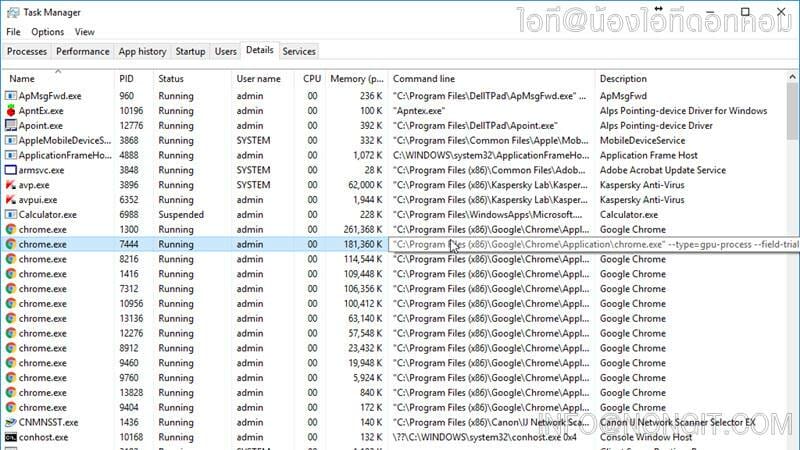This screenshot has width=800, height=450.
Task: Click Chrome icon for PID 9460
Action: [x=11, y=363]
